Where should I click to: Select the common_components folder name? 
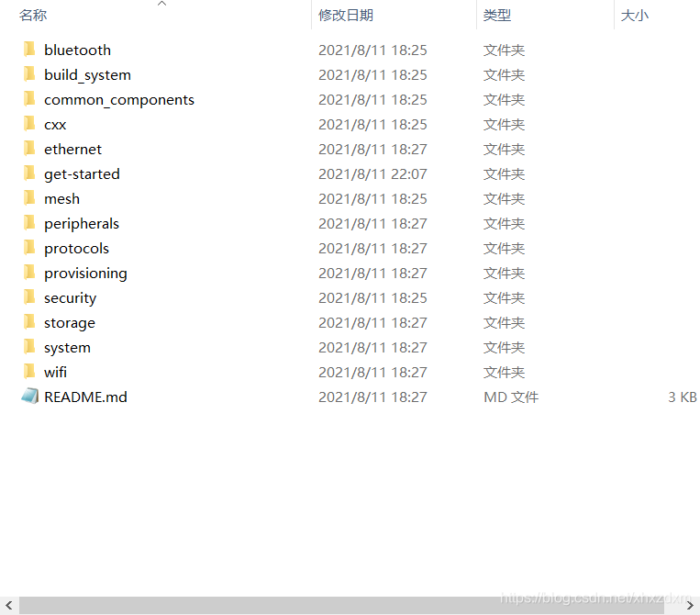[x=119, y=100]
